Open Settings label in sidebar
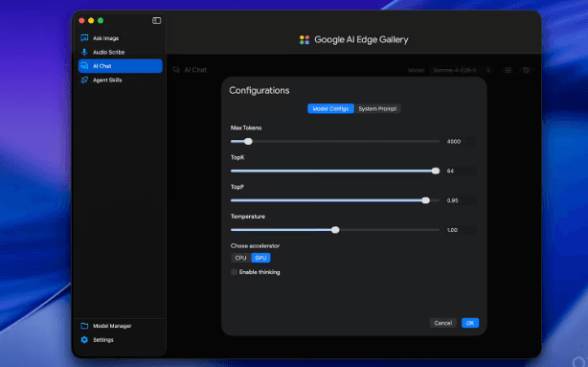 tap(103, 339)
